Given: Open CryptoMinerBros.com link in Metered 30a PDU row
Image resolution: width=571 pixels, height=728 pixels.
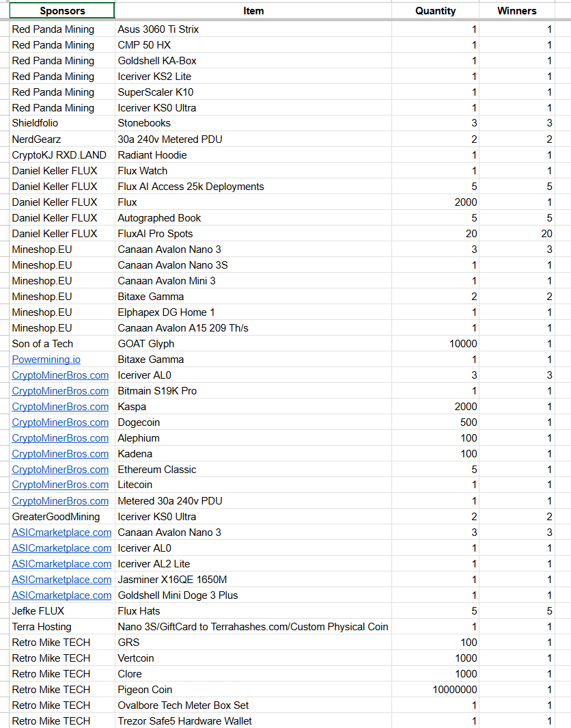Looking at the screenshot, I should (x=60, y=501).
